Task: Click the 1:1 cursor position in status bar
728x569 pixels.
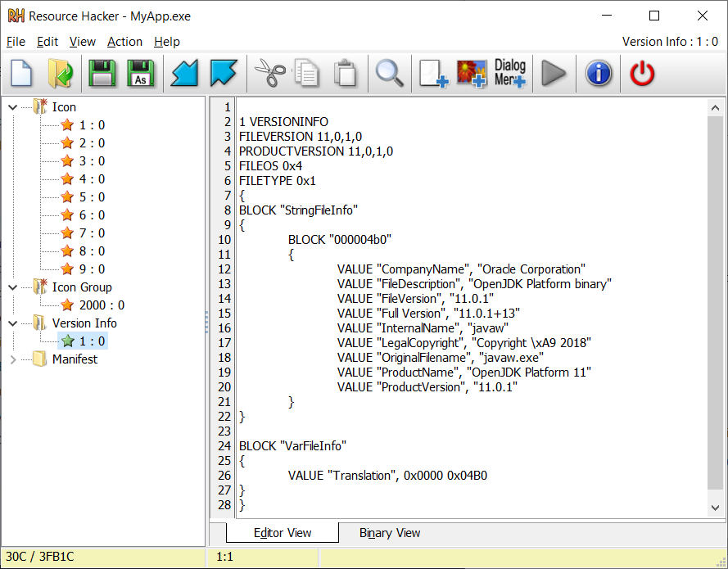Action: [224, 557]
